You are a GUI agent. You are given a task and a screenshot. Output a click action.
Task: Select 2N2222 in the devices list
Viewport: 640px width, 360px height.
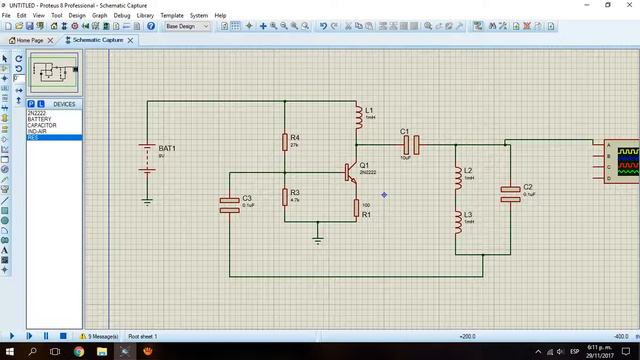point(54,113)
